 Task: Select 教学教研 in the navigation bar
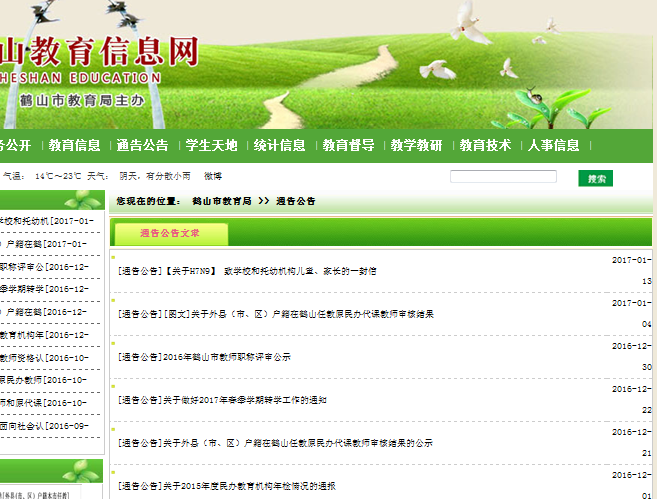pyautogui.click(x=416, y=145)
